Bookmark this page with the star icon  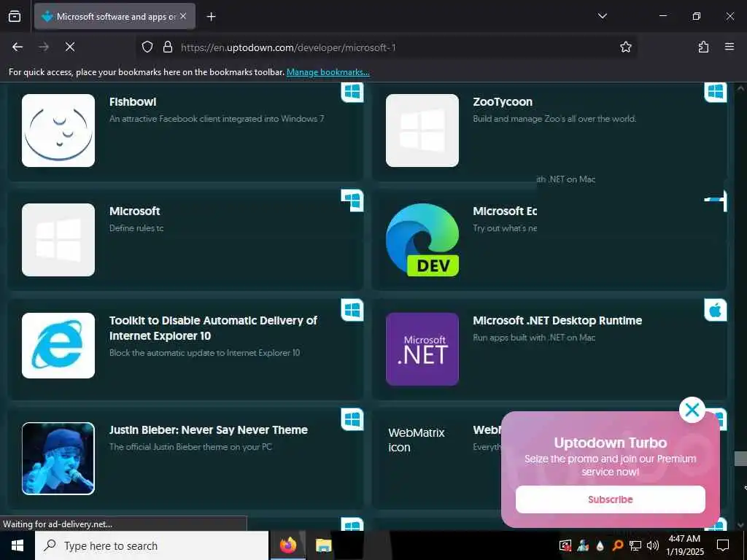pos(625,47)
